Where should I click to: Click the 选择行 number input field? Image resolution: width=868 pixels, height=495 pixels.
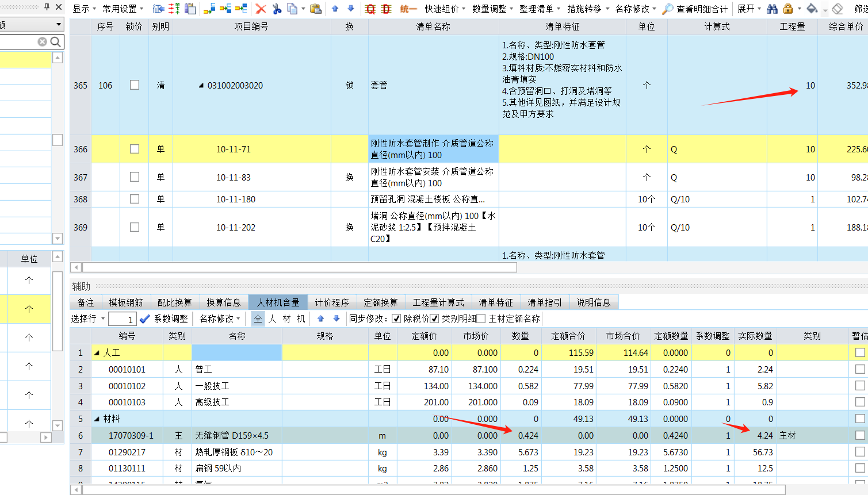[122, 319]
